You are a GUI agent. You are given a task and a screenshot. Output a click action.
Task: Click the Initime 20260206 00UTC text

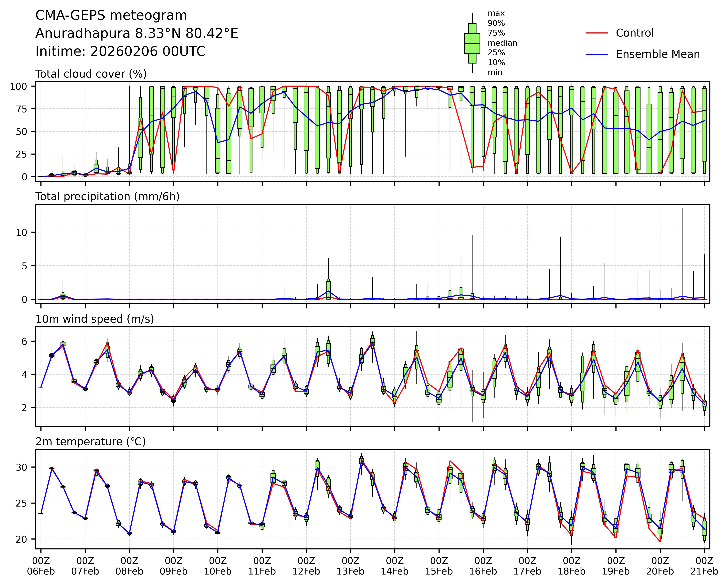[x=120, y=51]
